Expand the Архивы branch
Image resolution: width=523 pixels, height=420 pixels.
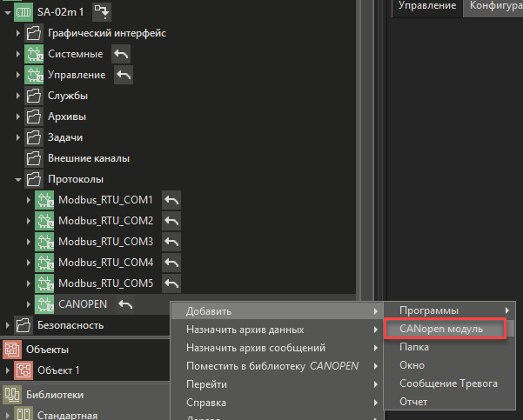pos(18,117)
